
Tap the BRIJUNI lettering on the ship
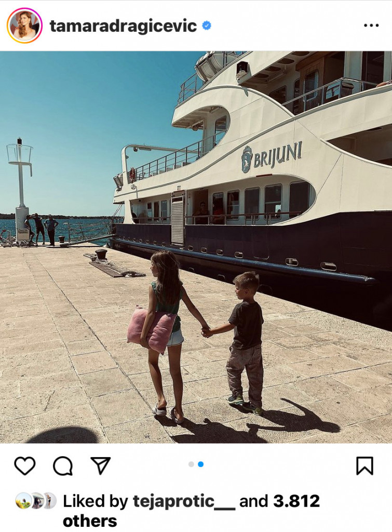click(x=272, y=157)
